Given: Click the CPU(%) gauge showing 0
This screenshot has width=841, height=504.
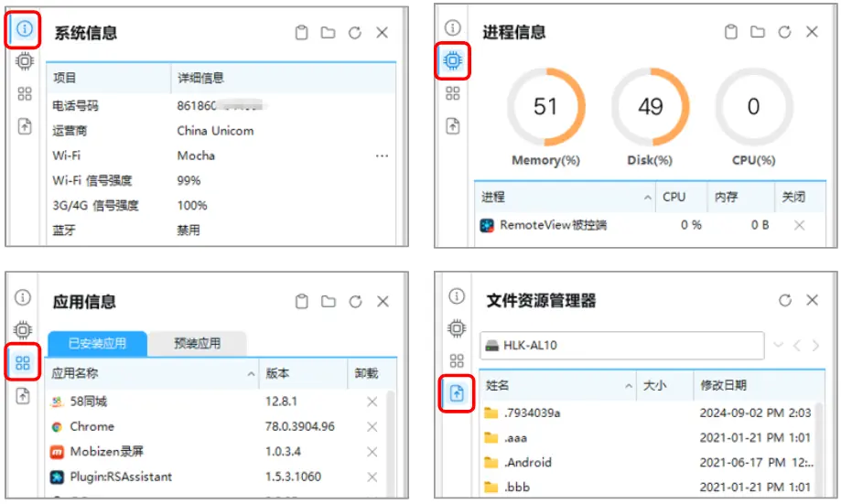Looking at the screenshot, I should click(x=753, y=107).
